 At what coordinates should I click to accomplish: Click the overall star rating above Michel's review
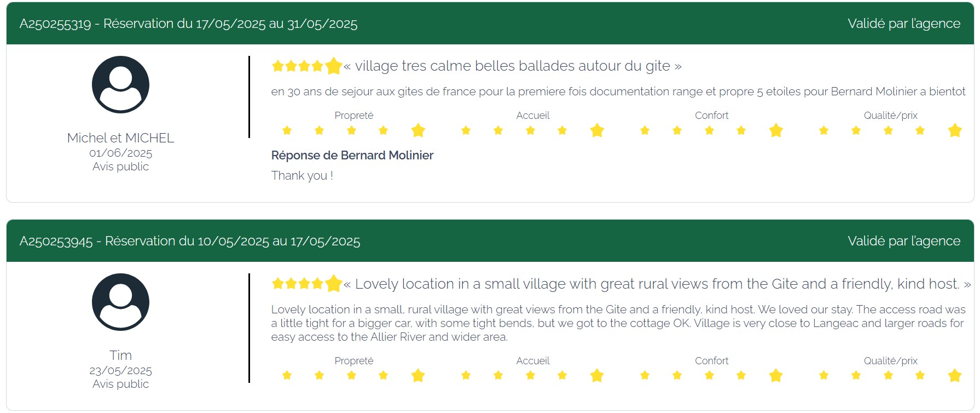pyautogui.click(x=306, y=66)
